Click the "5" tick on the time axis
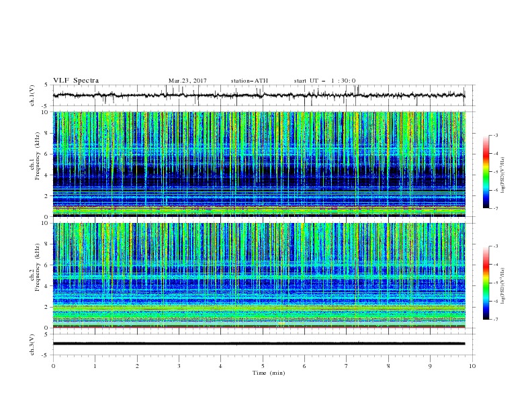The height and width of the screenshot is (411, 532). [263, 366]
